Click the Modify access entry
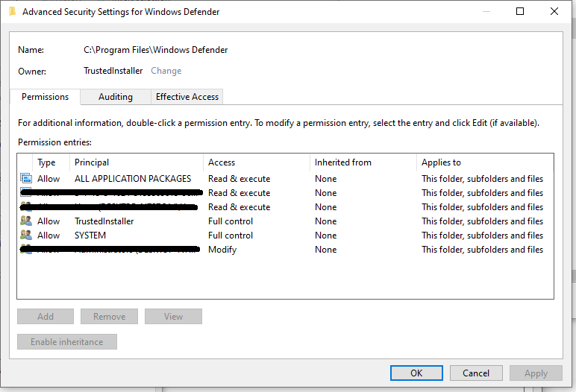576x392 pixels. [222, 250]
